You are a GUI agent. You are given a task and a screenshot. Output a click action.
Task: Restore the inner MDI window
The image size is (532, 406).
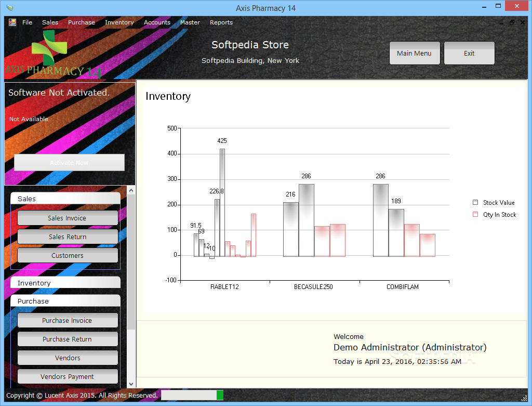[x=512, y=22]
